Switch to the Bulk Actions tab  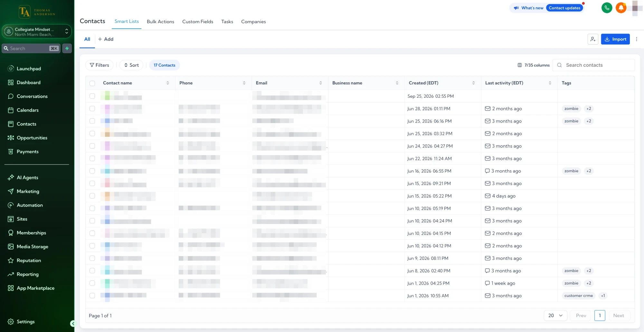click(x=160, y=22)
